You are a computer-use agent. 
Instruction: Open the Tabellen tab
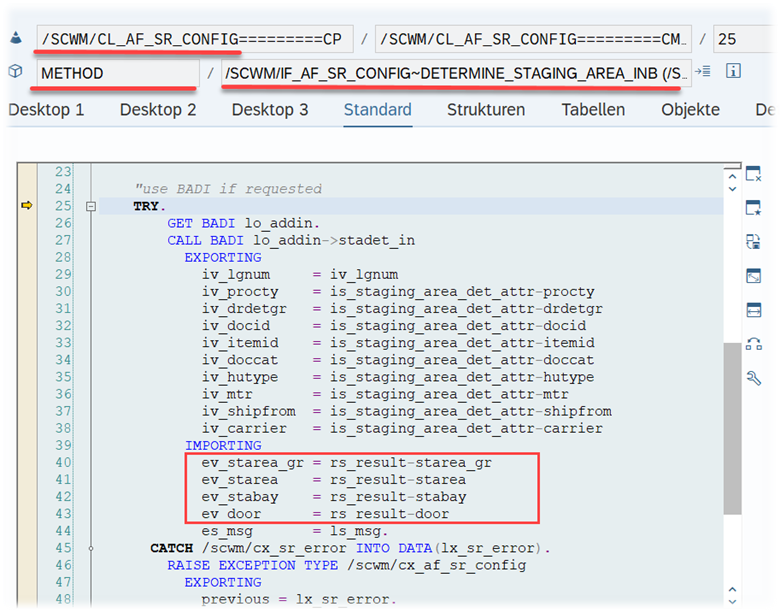point(593,109)
